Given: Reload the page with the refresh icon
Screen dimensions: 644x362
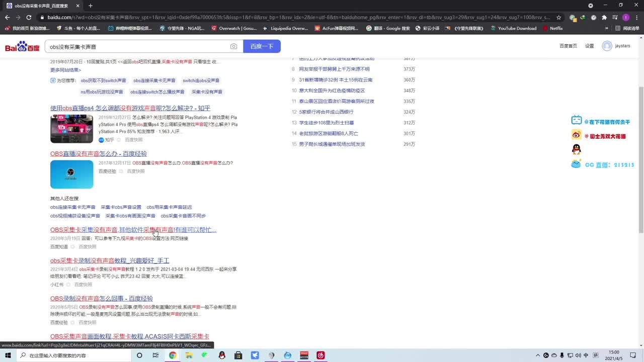Looking at the screenshot, I should point(29,17).
